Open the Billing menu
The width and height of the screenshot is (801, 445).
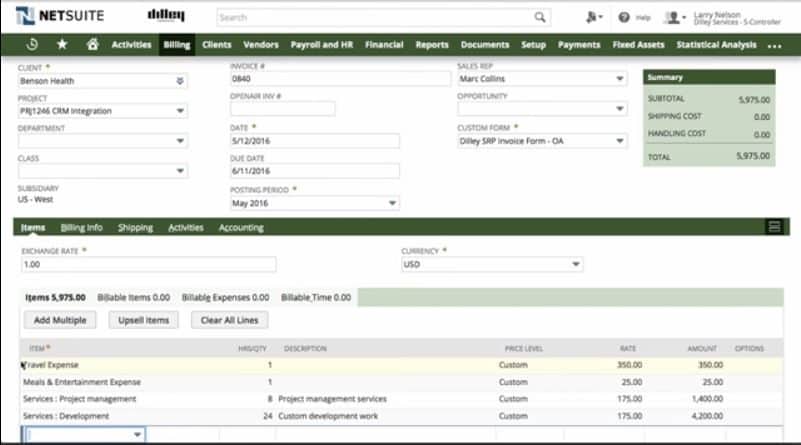pyautogui.click(x=177, y=45)
